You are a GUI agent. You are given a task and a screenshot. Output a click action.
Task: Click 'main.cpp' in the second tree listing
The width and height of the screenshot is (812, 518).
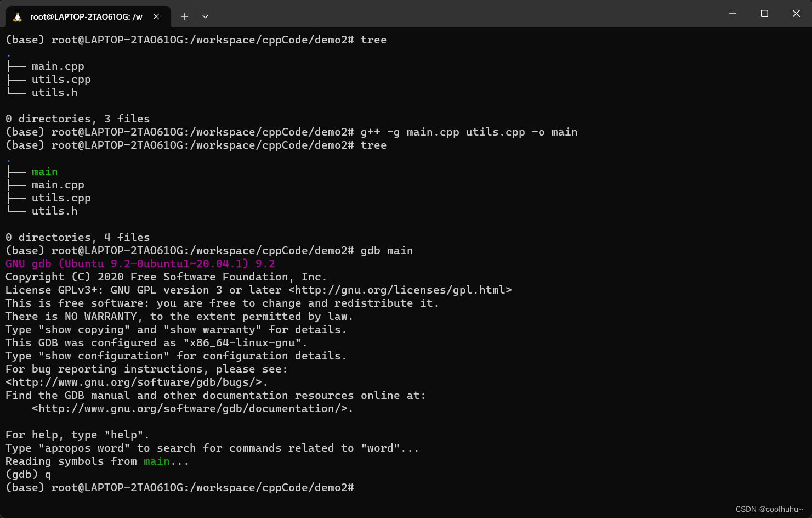[x=58, y=185]
